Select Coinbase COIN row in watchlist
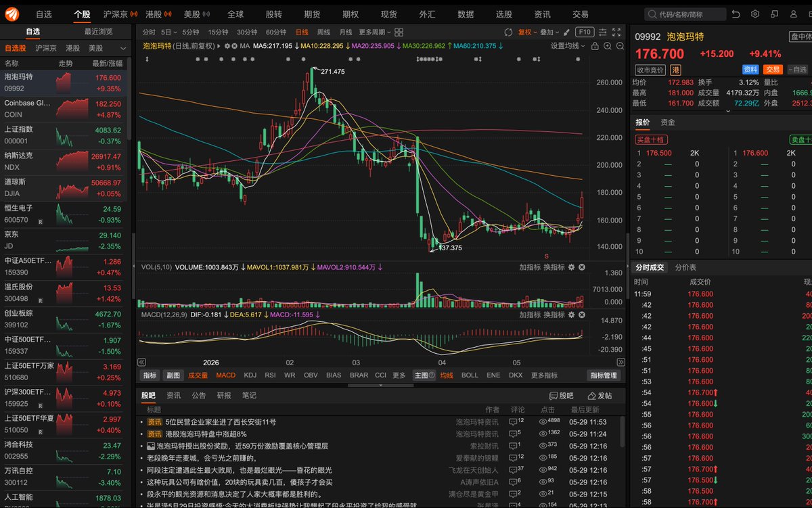The image size is (812, 508). pos(64,108)
